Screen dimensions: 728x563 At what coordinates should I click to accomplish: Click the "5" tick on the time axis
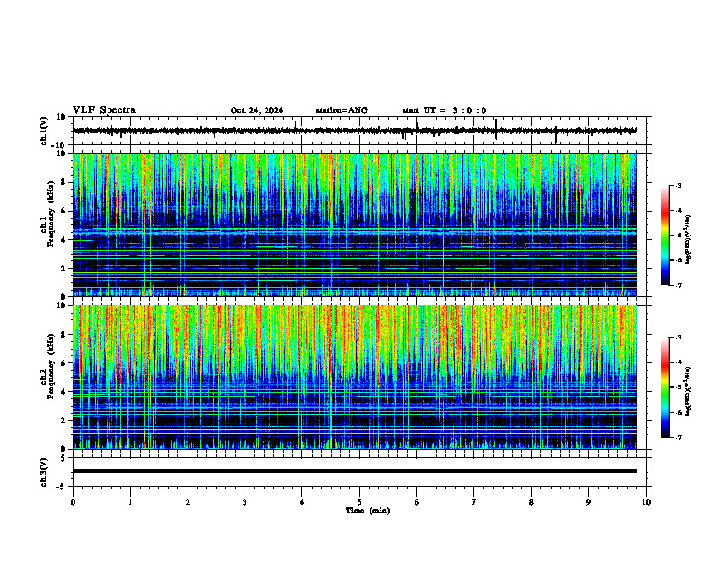coord(359,502)
